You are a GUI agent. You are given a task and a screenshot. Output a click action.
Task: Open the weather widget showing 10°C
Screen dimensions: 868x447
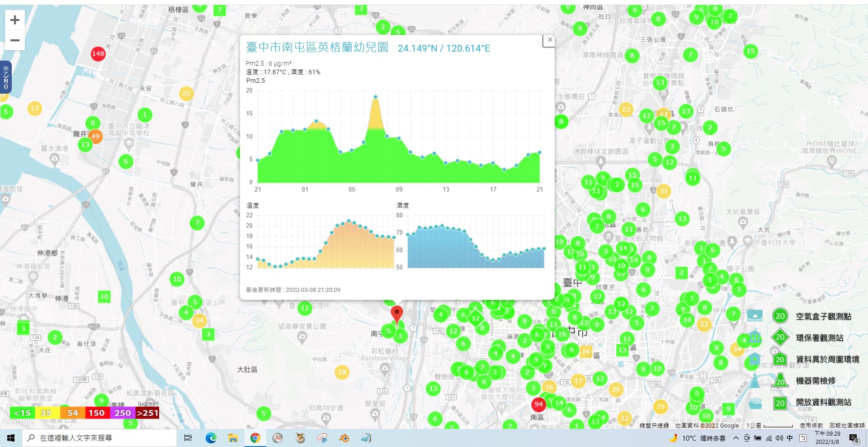[x=697, y=438]
